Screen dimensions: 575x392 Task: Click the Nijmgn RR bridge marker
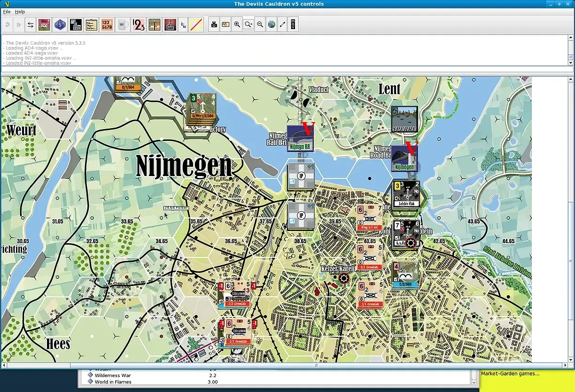(300, 138)
